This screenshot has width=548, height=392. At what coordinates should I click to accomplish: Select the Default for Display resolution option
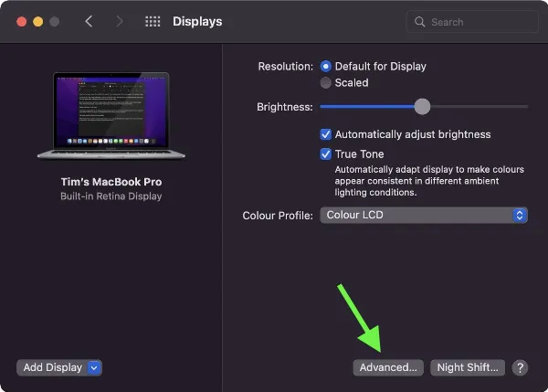(326, 67)
